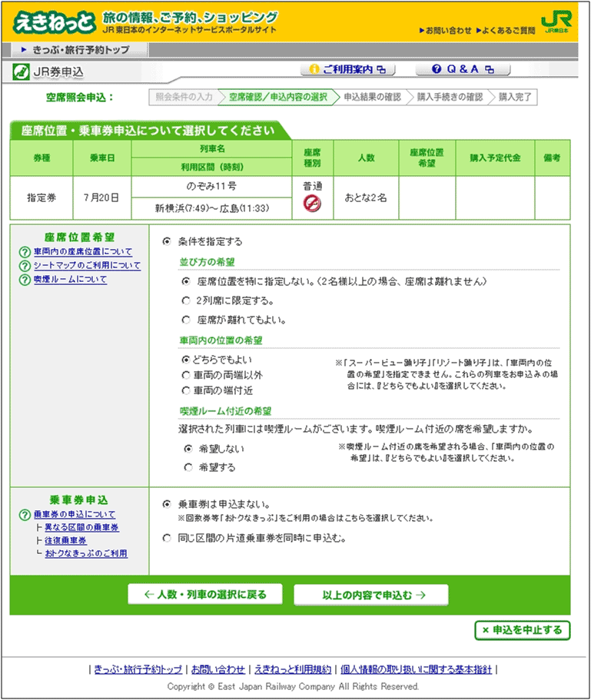Image resolution: width=591 pixels, height=700 pixels.
Task: Click 購入手続きの確認 step
Action: (x=450, y=97)
